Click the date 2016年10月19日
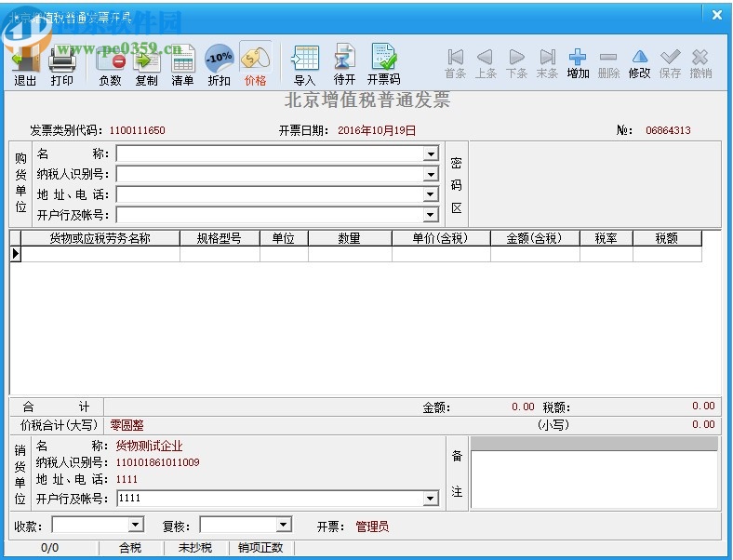The height and width of the screenshot is (560, 733). pos(377,130)
